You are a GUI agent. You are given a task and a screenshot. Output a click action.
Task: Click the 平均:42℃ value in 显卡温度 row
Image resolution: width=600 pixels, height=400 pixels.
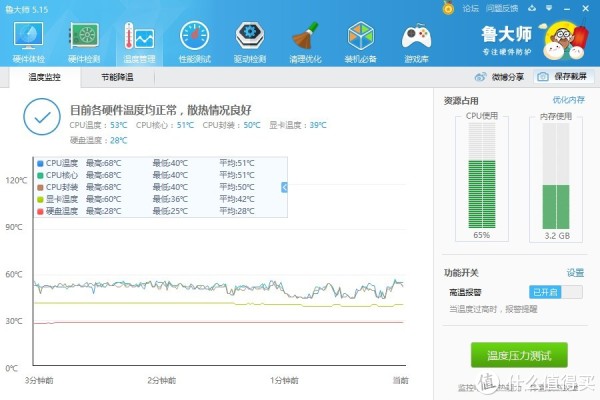[x=237, y=199]
